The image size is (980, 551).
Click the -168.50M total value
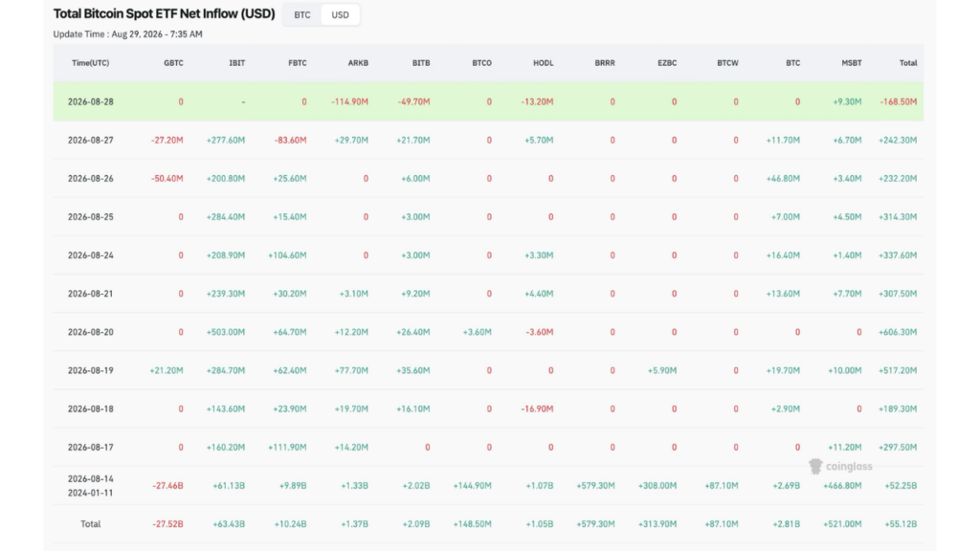[x=898, y=101]
